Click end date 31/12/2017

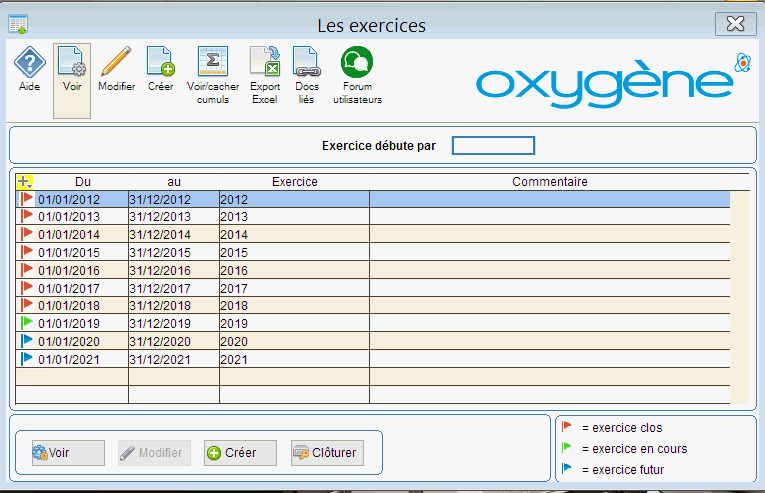tap(160, 288)
